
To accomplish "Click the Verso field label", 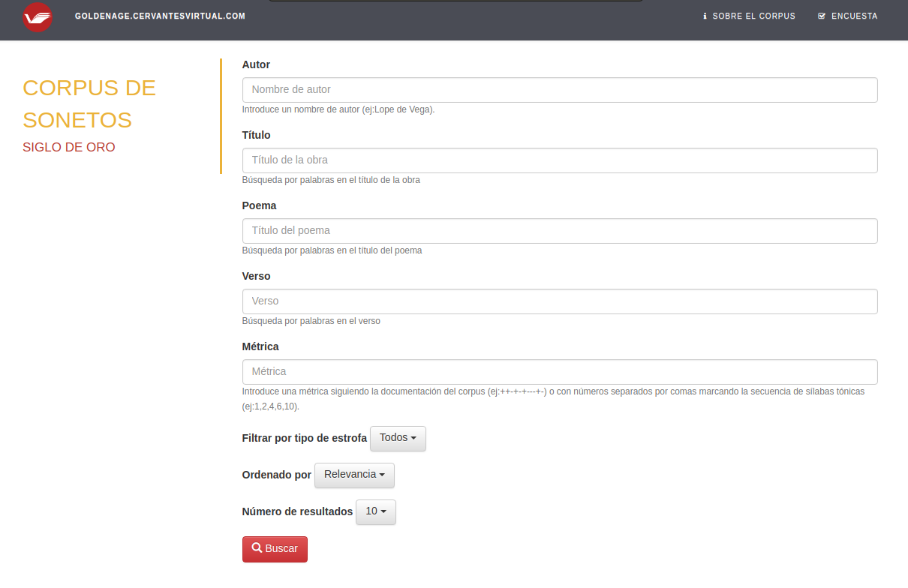I will 256,276.
